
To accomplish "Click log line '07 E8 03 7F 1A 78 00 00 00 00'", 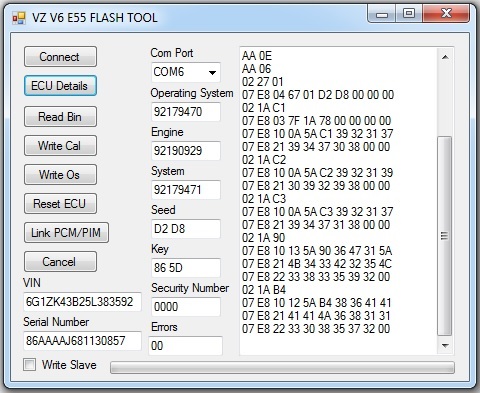I will (317, 121).
